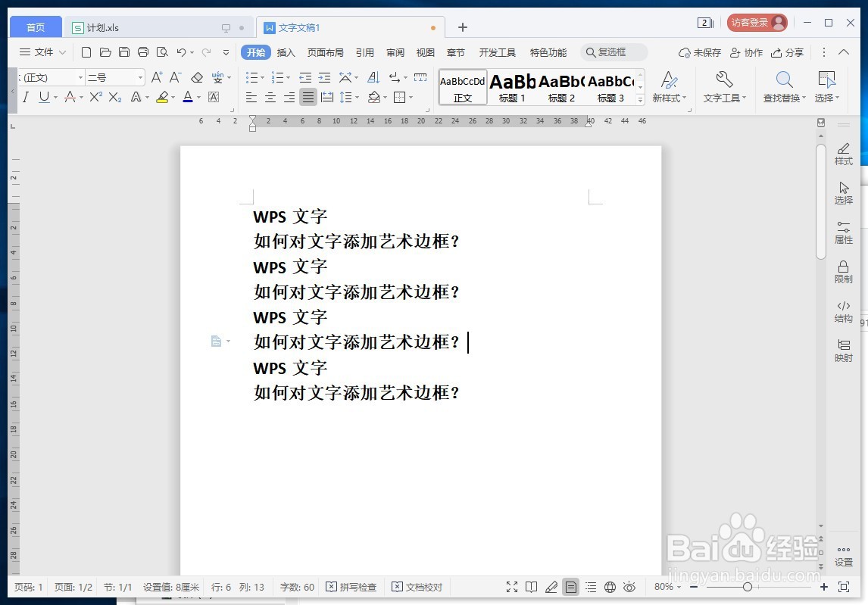This screenshot has height=605, width=868.
Task: Decrease paragraph indent
Action: [305, 77]
